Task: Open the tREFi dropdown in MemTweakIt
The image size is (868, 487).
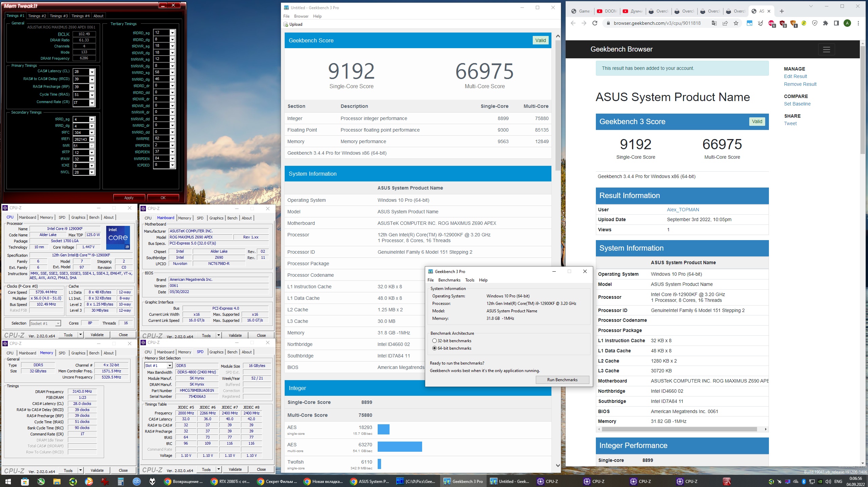Action: (x=92, y=139)
